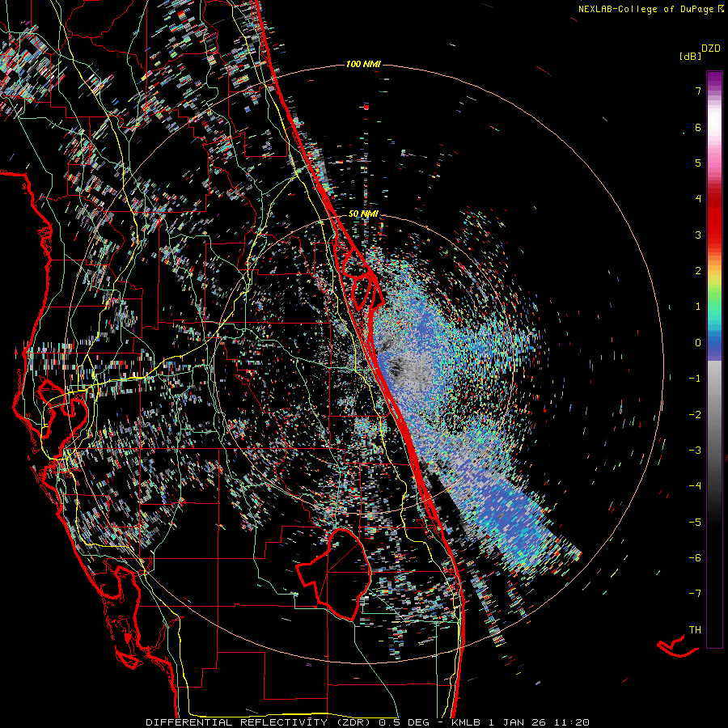Click the 0 dB tick label on the legend
Screen dimensions: 728x728
(x=698, y=343)
